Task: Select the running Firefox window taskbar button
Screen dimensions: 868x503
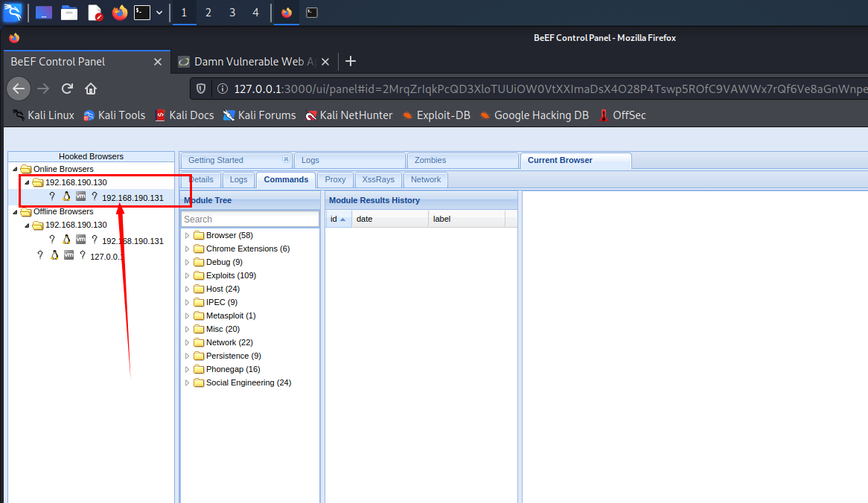Action: pos(286,12)
